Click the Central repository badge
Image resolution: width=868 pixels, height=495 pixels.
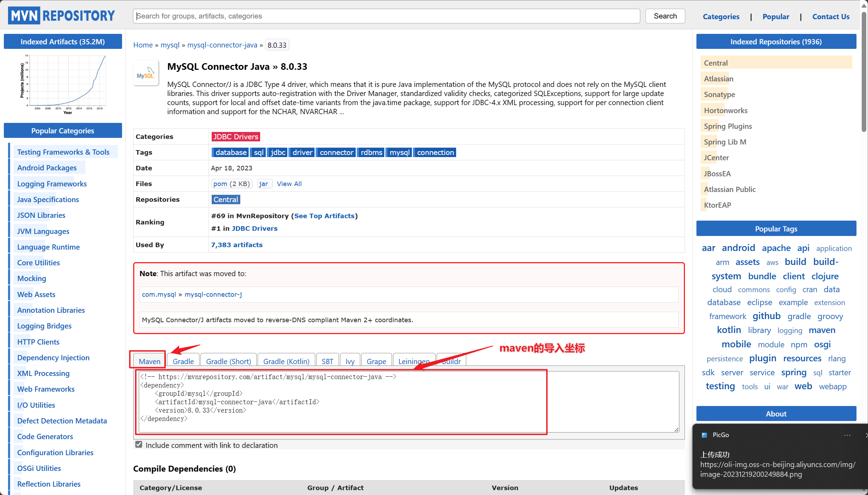point(226,199)
